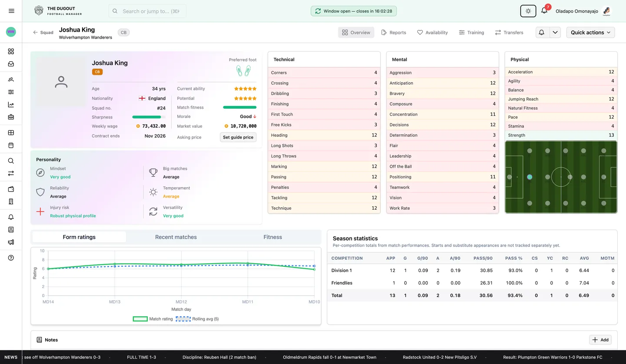Switch to the Reports tab

pyautogui.click(x=393, y=33)
